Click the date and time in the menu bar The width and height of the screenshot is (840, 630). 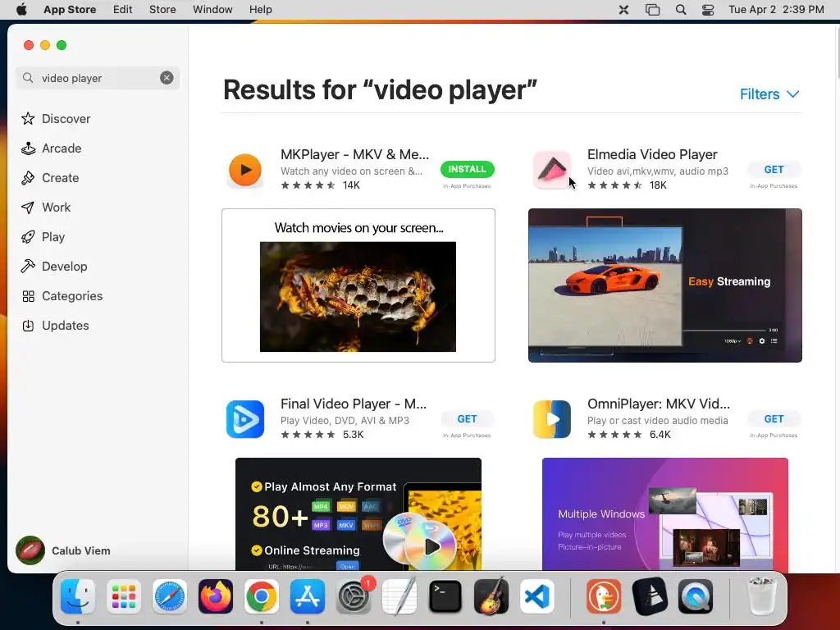click(x=776, y=10)
